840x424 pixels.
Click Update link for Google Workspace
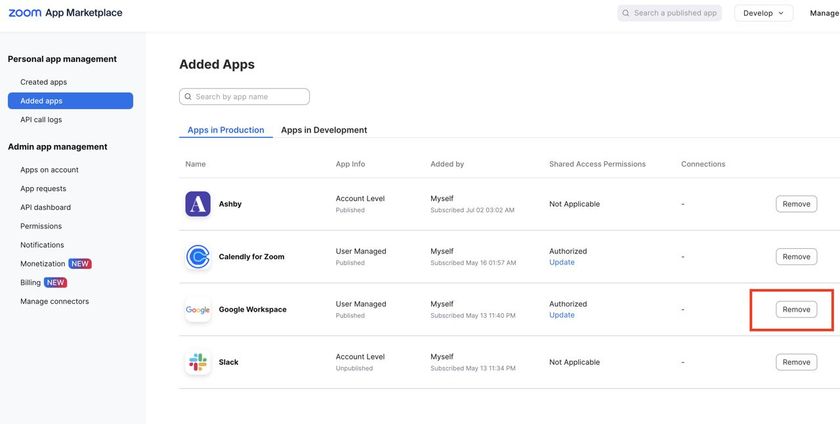pos(562,315)
